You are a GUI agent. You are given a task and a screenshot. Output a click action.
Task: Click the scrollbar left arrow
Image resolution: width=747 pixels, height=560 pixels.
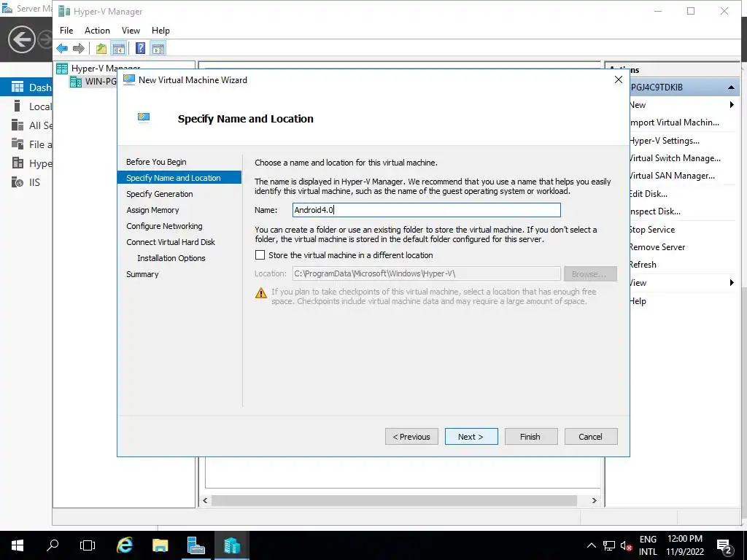205,500
